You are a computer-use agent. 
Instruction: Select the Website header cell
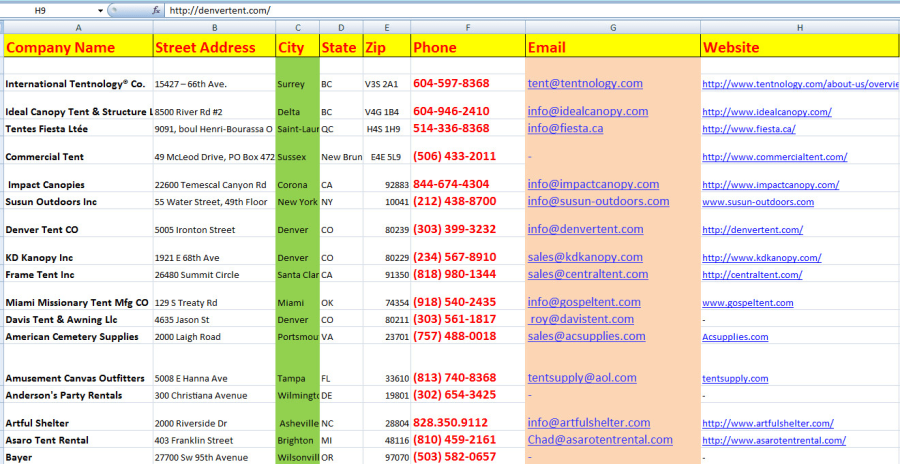pyautogui.click(x=800, y=46)
